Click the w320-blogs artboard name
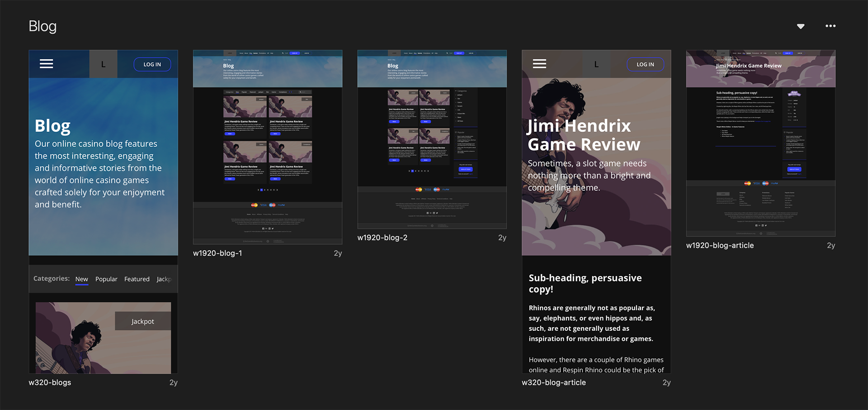The height and width of the screenshot is (410, 868). click(50, 382)
